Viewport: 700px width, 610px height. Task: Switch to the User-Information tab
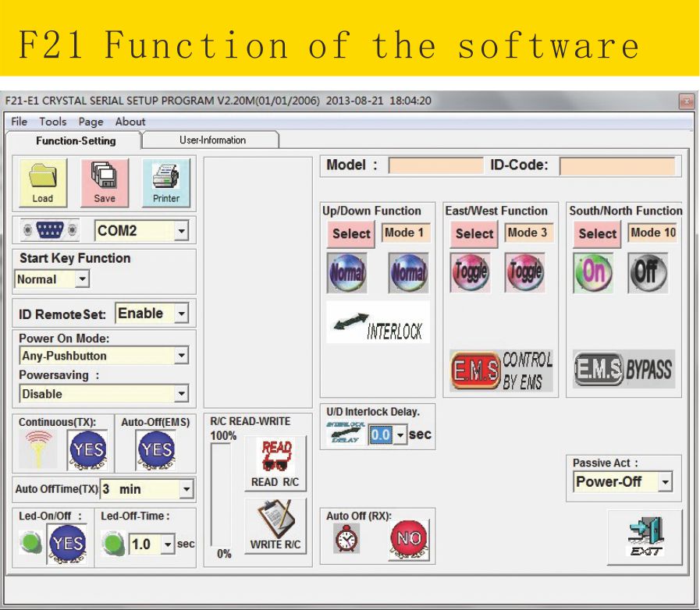[x=212, y=140]
